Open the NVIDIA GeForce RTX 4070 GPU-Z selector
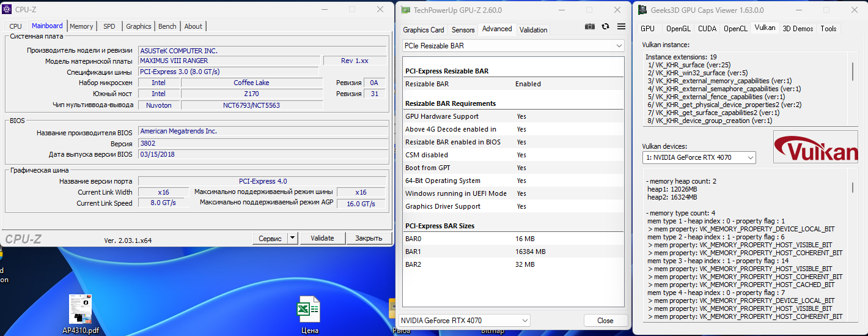This screenshot has width=868, height=336. point(464,320)
